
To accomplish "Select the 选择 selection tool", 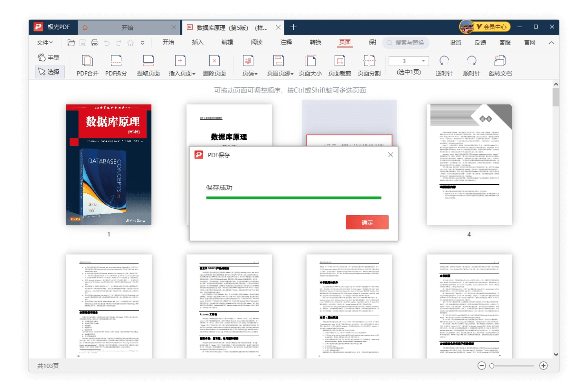I will 50,72.
